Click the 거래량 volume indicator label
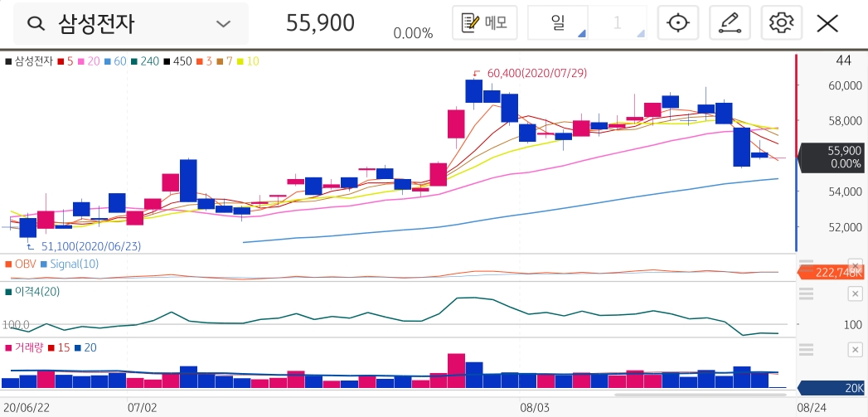This screenshot has height=417, width=868. (24, 348)
